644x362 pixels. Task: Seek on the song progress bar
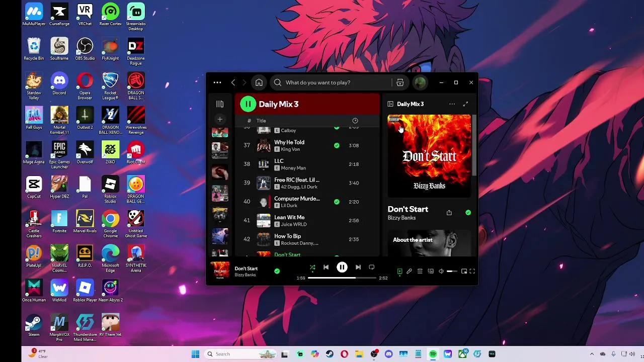pos(342,278)
